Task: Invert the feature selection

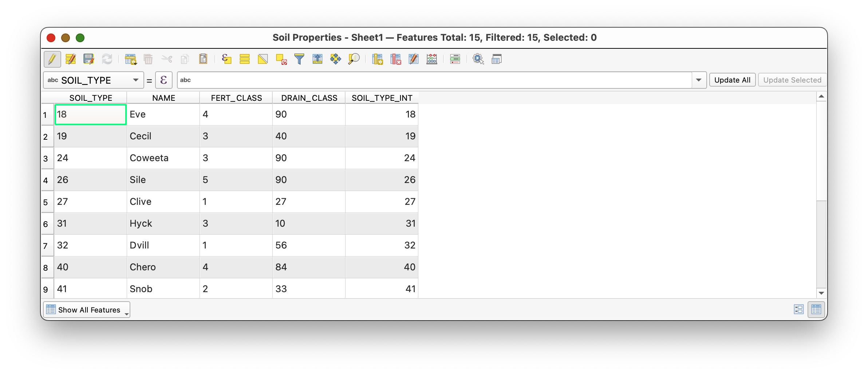Action: 263,59
